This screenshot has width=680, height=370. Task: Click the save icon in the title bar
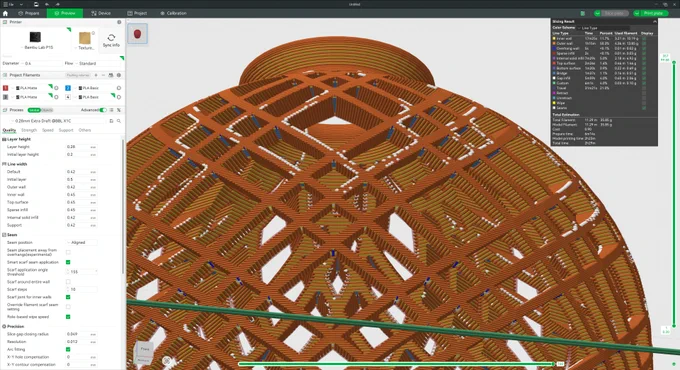(x=36, y=4)
